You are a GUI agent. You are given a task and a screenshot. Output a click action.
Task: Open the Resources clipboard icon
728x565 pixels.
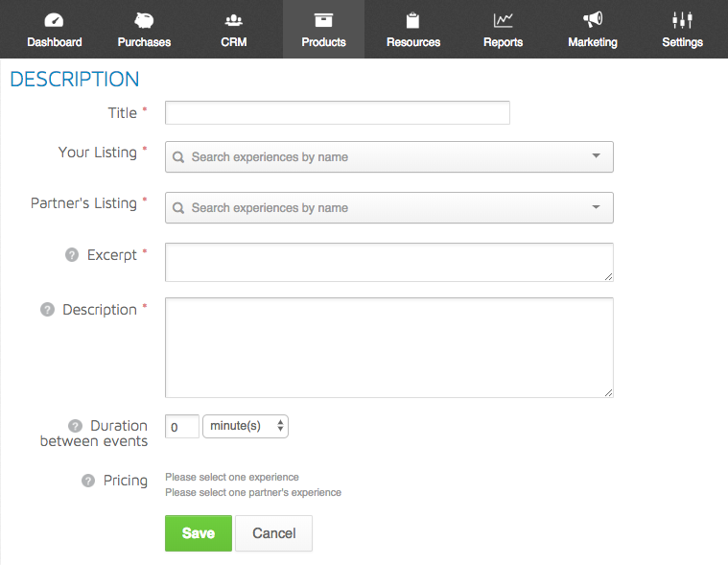[412, 20]
